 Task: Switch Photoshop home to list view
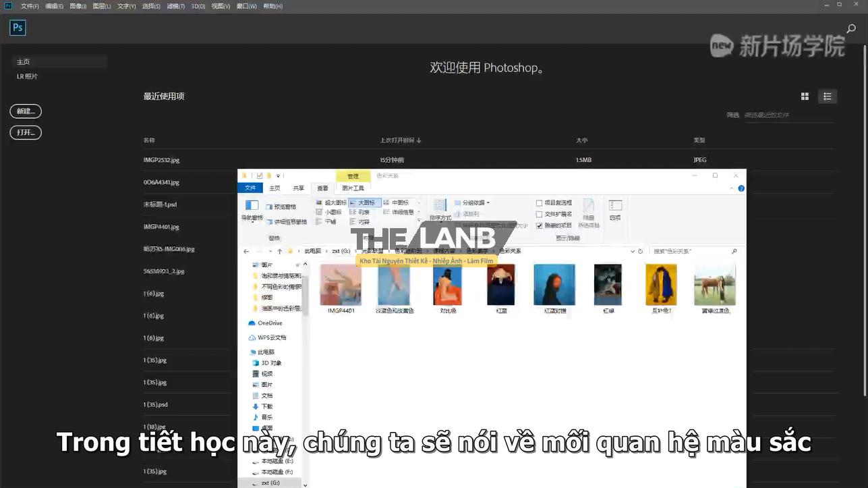coord(828,96)
